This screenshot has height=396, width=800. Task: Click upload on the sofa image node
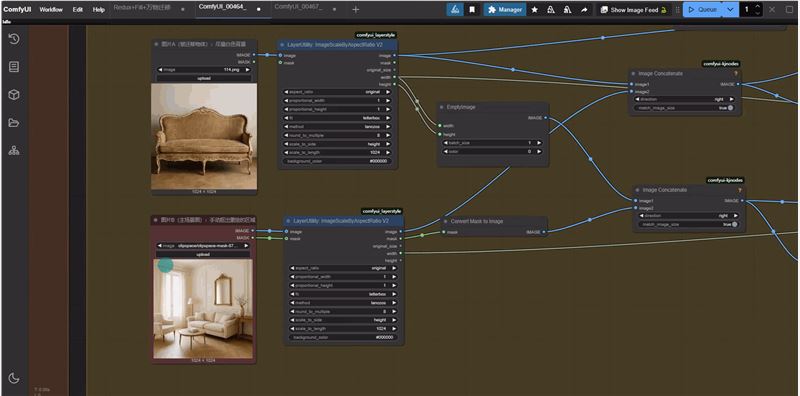click(x=204, y=78)
